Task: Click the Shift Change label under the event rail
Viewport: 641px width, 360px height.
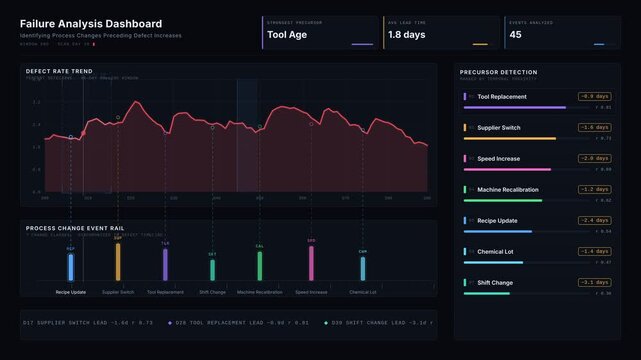Action: coord(213,292)
